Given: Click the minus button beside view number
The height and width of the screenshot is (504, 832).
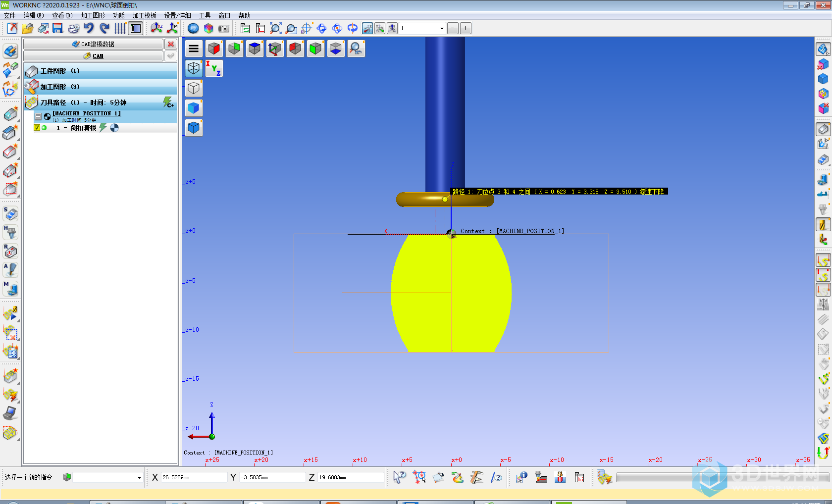Looking at the screenshot, I should [453, 28].
